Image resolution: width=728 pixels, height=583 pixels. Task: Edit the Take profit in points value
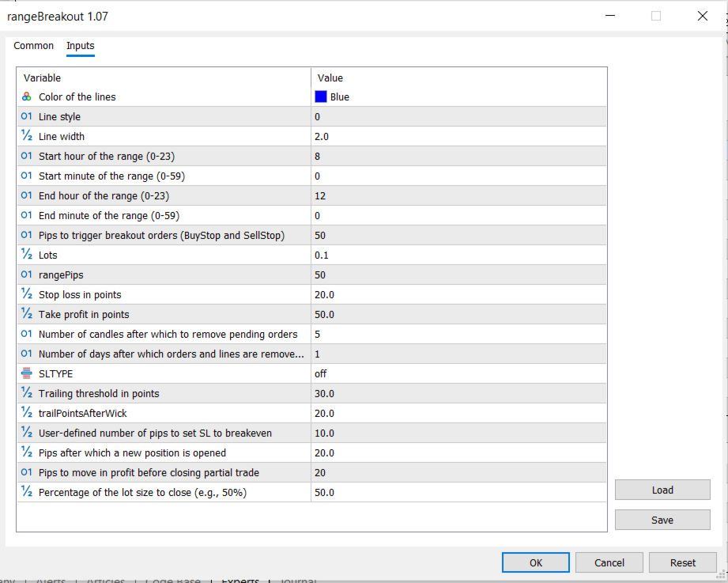pyautogui.click(x=458, y=315)
